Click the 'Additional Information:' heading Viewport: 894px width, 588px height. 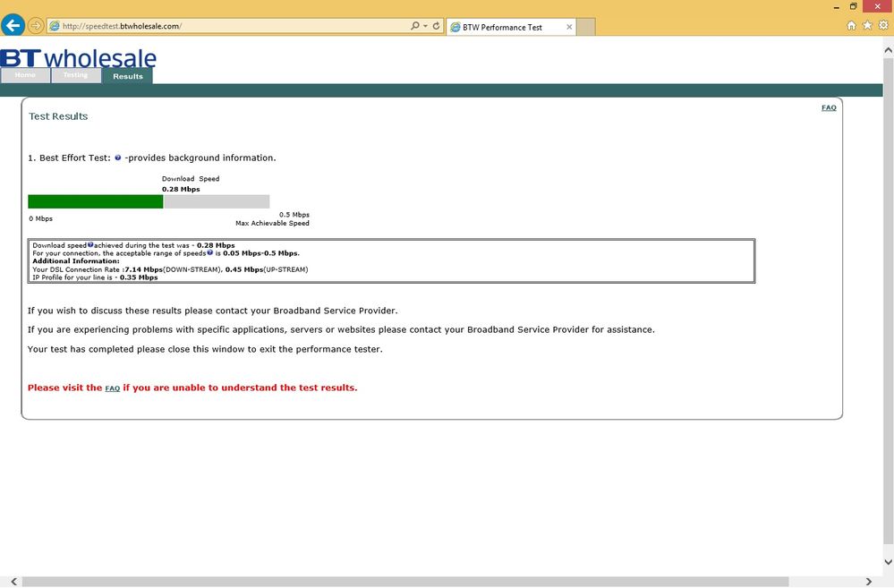(76, 261)
